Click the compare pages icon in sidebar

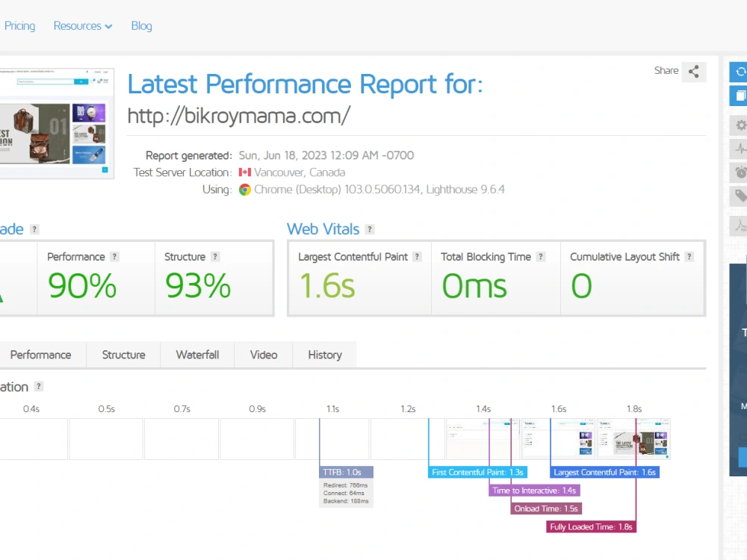click(739, 96)
